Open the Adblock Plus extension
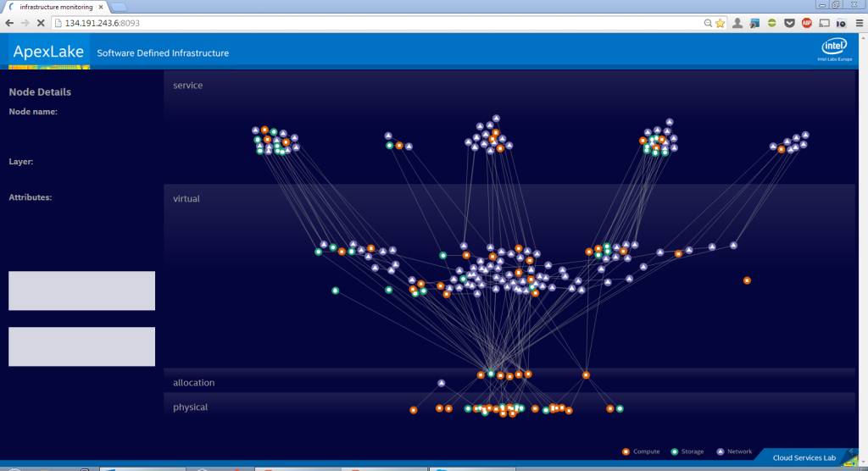This screenshot has width=868, height=471. (x=806, y=23)
